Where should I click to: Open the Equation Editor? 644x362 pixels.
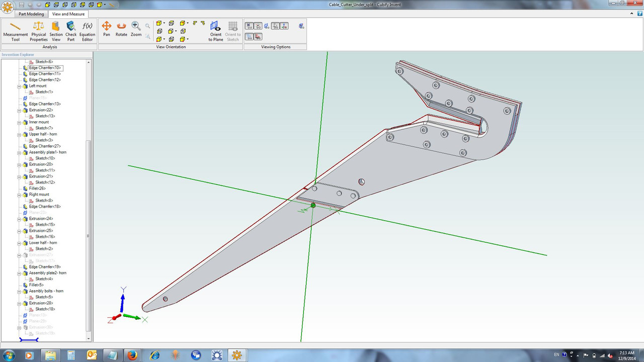point(87,31)
